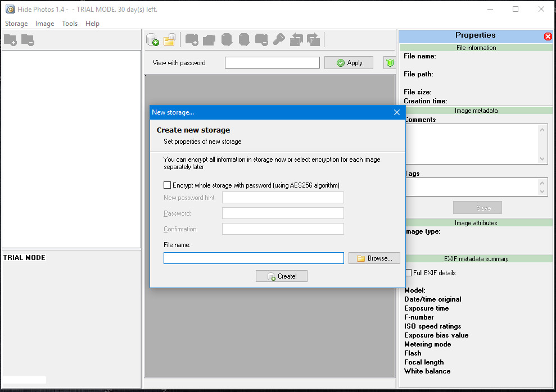Close the New storage dialog

pyautogui.click(x=396, y=112)
